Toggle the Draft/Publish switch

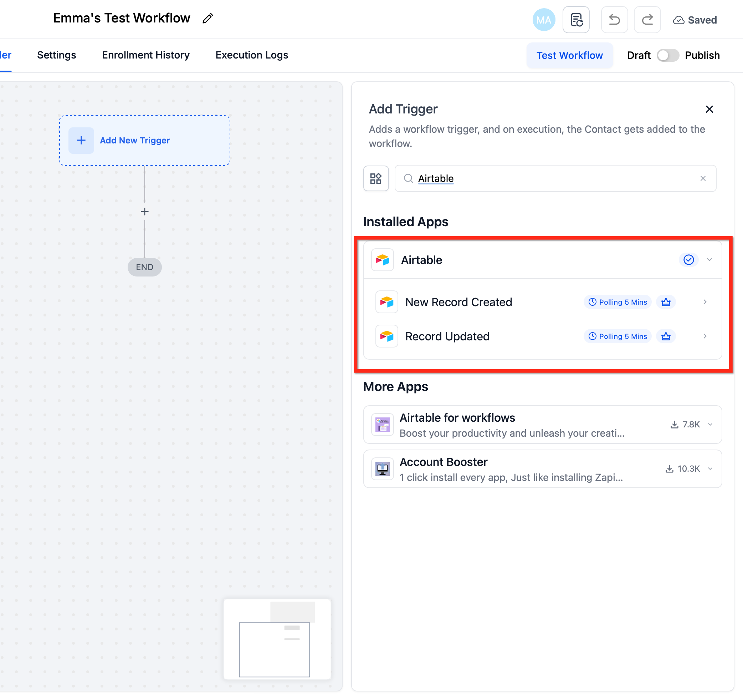667,55
